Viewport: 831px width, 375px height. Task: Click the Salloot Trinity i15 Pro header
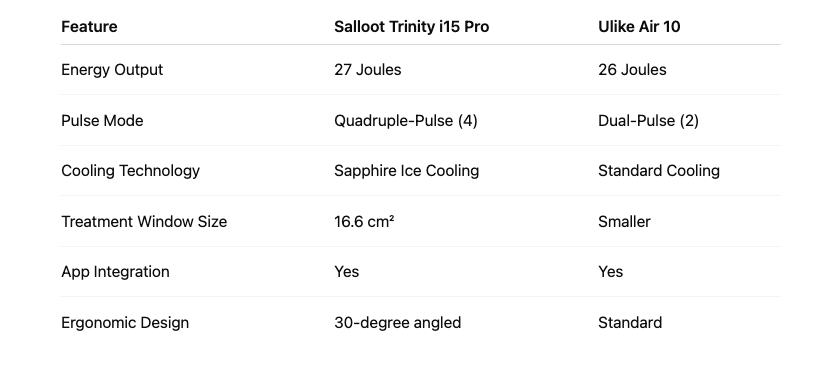click(x=411, y=27)
